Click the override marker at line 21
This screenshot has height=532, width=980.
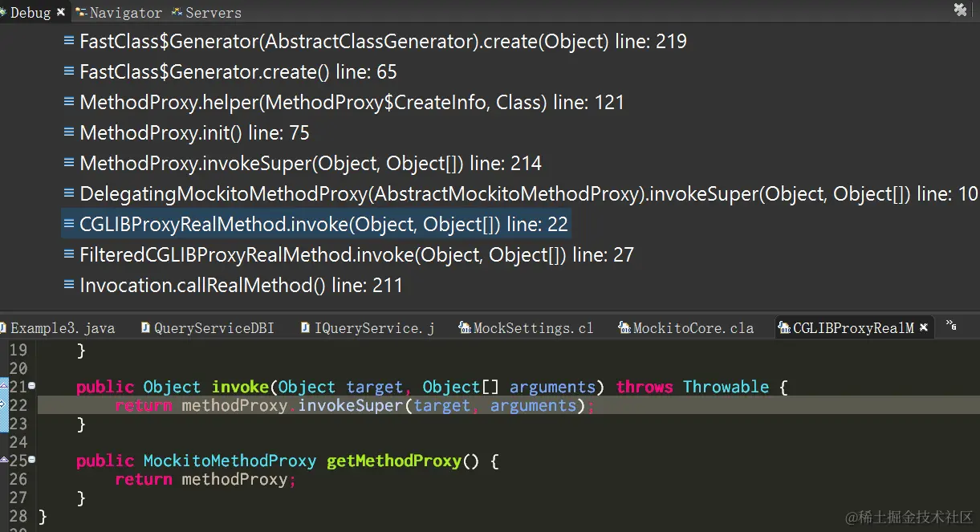[4, 386]
